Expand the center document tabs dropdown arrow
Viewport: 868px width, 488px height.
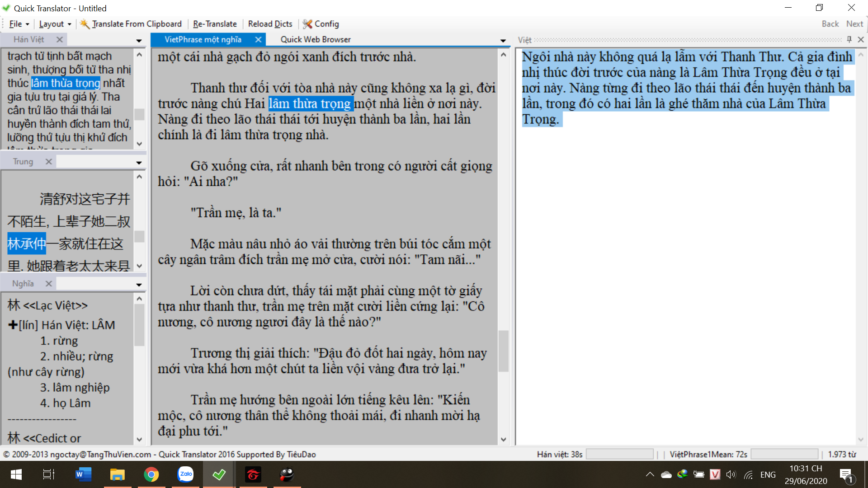point(503,41)
